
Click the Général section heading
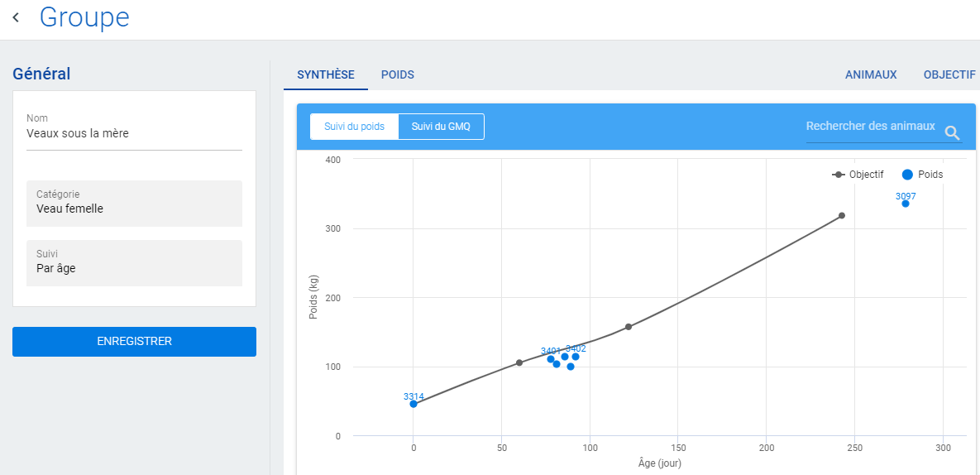41,74
